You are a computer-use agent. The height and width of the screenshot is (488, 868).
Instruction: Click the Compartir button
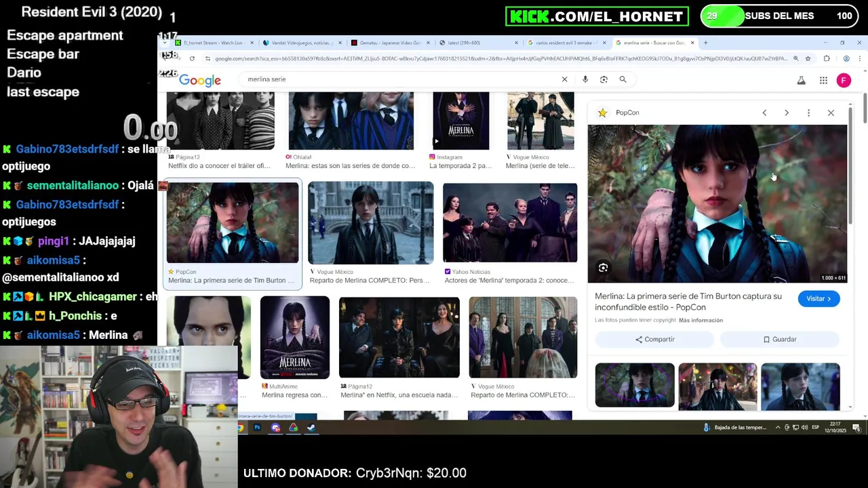[x=654, y=340]
